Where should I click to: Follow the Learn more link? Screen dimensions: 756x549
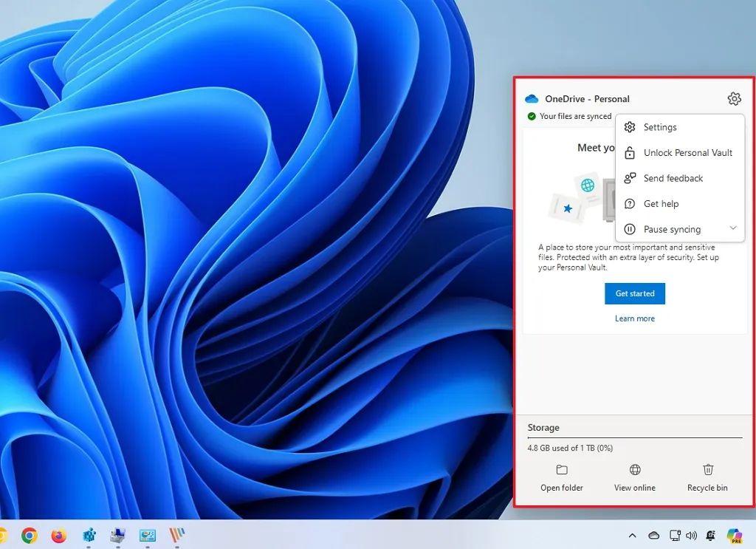point(635,318)
